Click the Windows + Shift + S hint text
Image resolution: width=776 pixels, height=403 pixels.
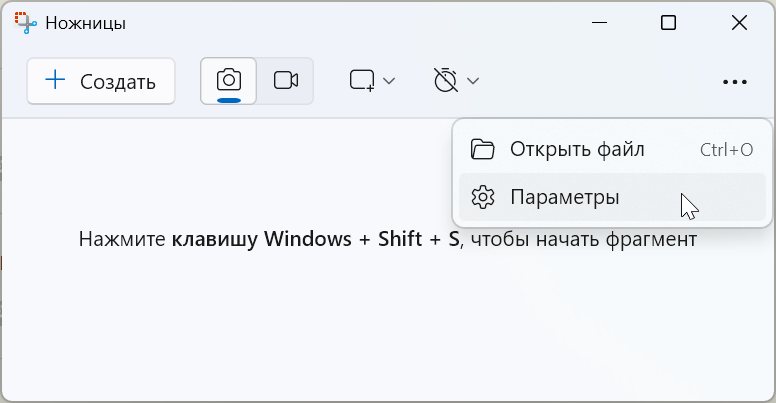(387, 240)
